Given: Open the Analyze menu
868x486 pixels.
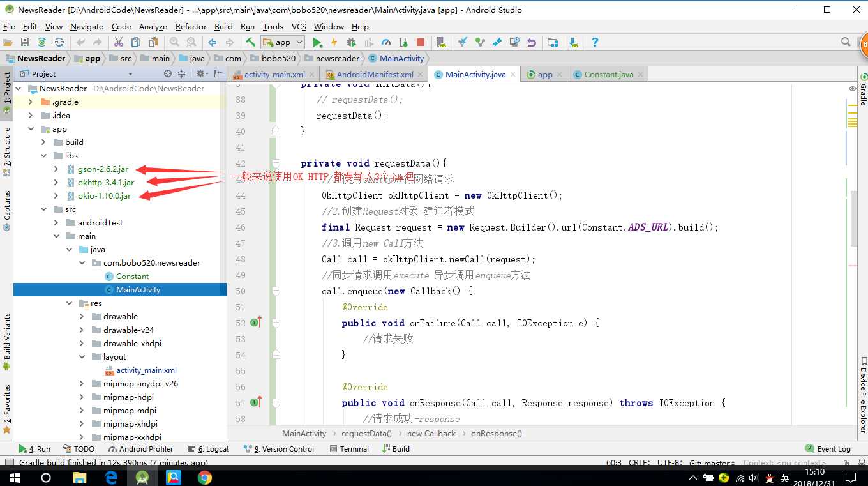Looking at the screenshot, I should pyautogui.click(x=153, y=26).
